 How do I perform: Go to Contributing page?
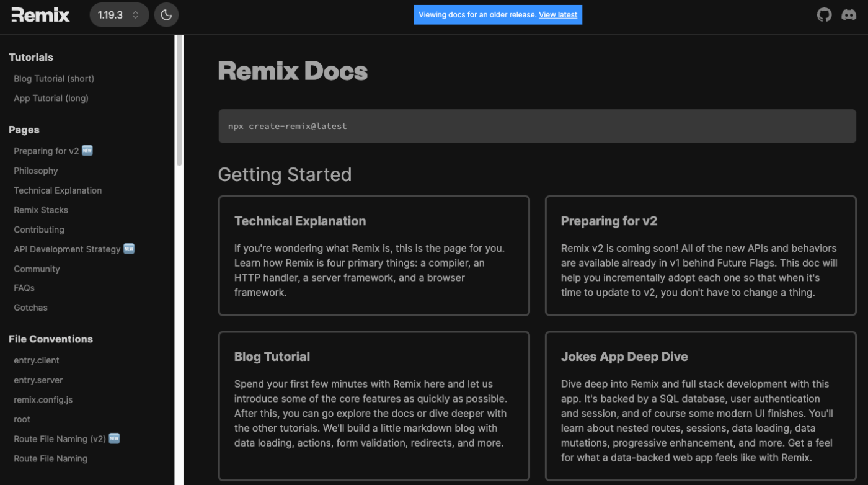pyautogui.click(x=39, y=229)
